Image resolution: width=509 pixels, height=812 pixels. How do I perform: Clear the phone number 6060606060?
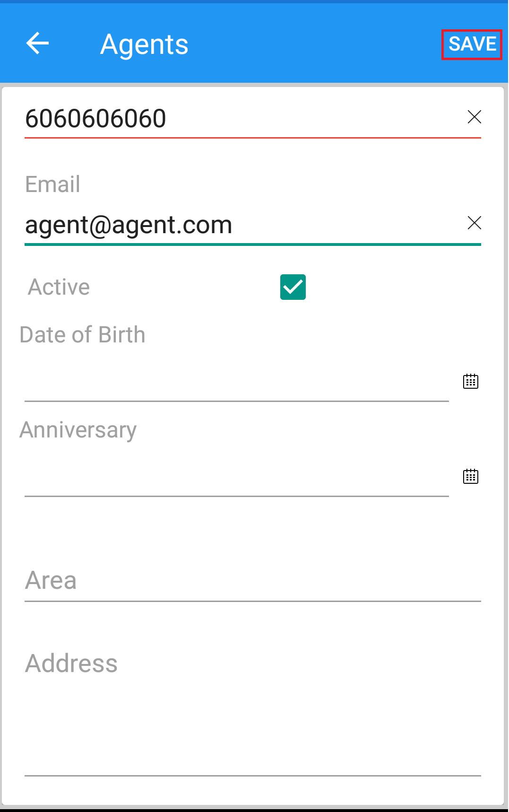(x=474, y=117)
